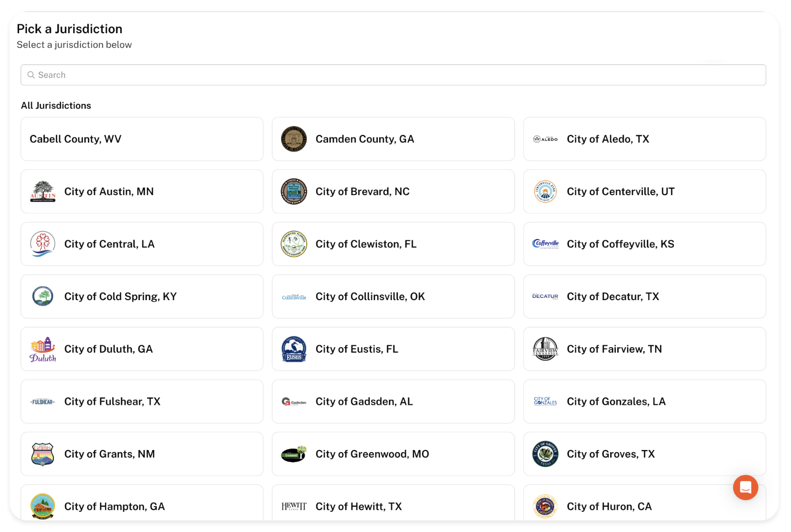
Task: Select City of Gadsden, AL
Action: [393, 402]
